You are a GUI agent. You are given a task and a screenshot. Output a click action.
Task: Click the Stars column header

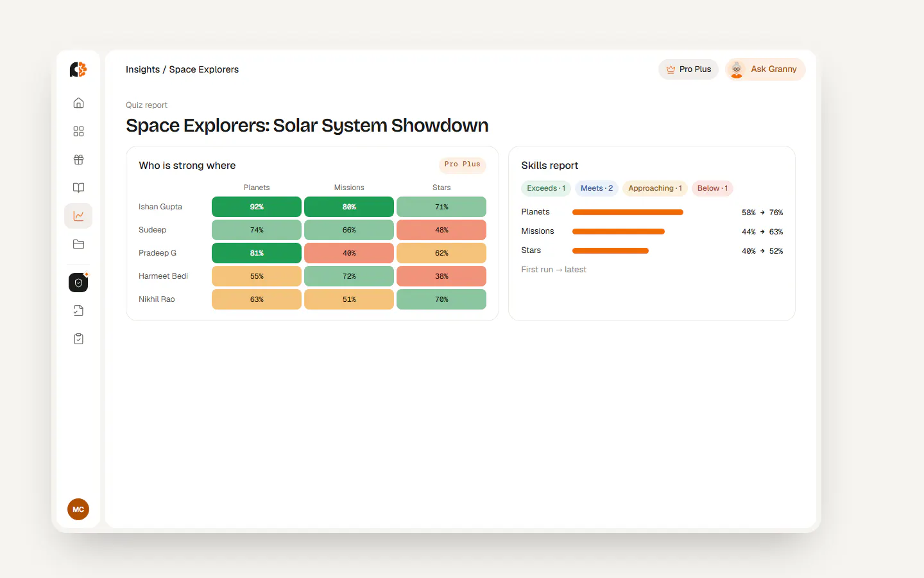click(441, 188)
